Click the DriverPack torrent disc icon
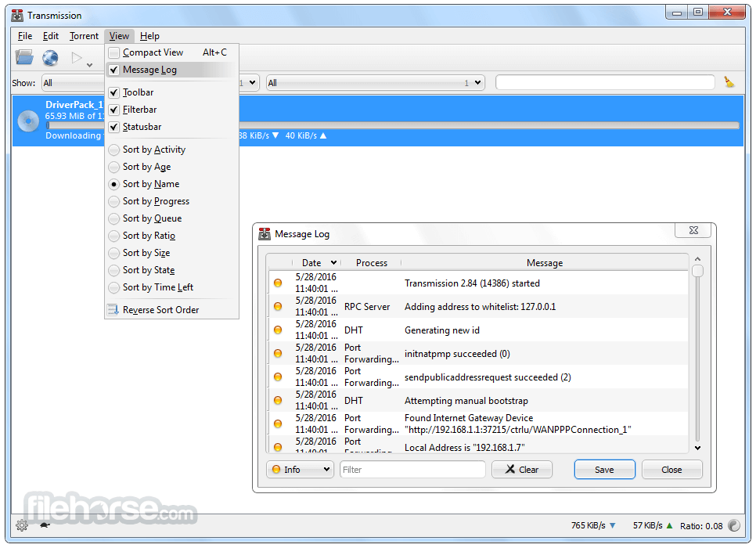The height and width of the screenshot is (548, 756). tap(28, 121)
